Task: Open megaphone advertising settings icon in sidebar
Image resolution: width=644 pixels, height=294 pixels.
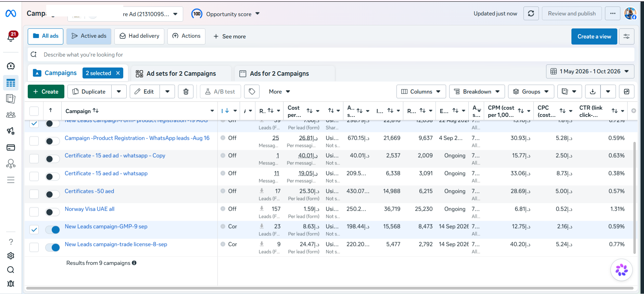Action: pos(11,131)
